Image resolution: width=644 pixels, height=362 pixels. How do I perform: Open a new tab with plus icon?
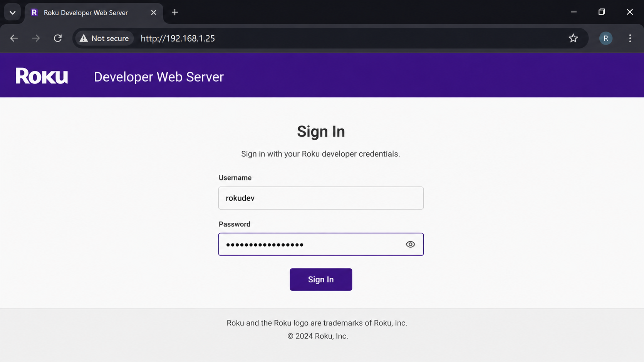tap(175, 12)
